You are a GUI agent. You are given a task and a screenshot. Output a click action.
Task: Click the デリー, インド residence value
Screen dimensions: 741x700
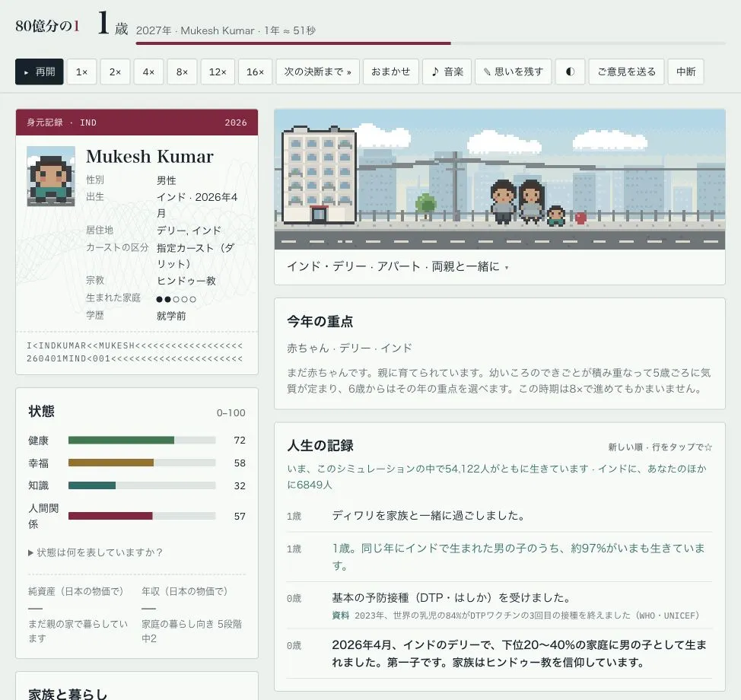[x=189, y=231]
